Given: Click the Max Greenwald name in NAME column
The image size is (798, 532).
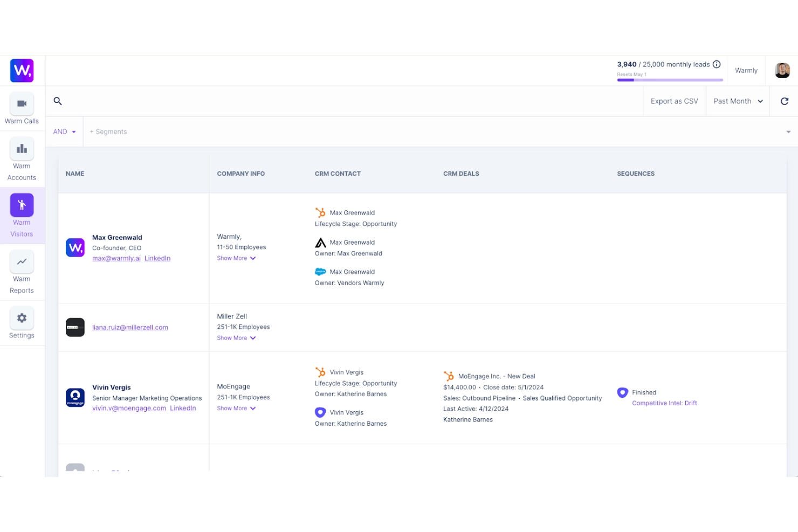Looking at the screenshot, I should (x=117, y=237).
